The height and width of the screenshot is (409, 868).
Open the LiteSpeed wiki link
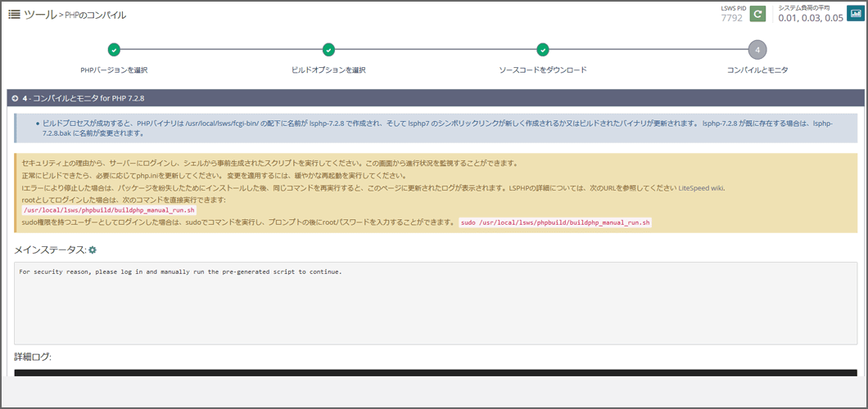(701, 188)
